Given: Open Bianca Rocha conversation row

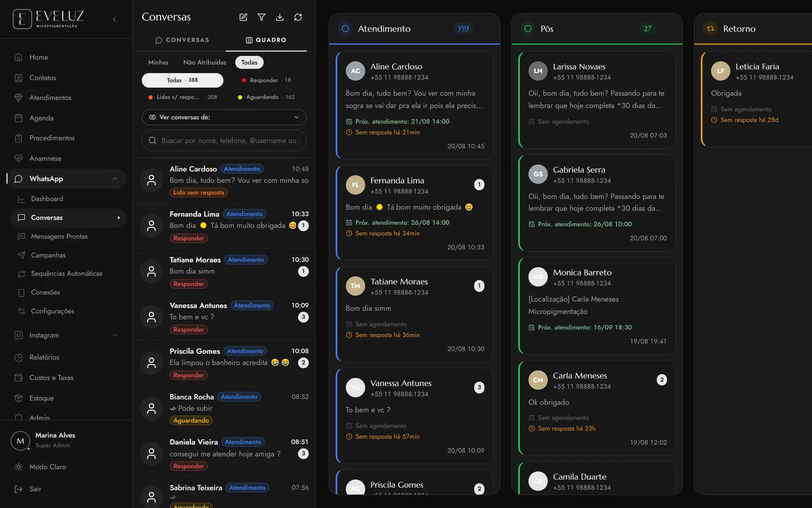Looking at the screenshot, I should click(x=224, y=408).
